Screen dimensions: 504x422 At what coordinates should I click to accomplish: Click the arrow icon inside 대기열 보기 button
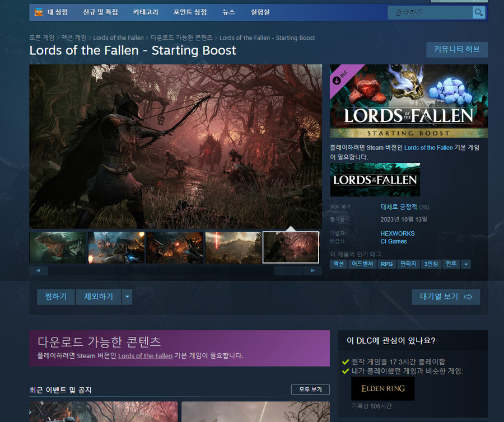tap(469, 297)
